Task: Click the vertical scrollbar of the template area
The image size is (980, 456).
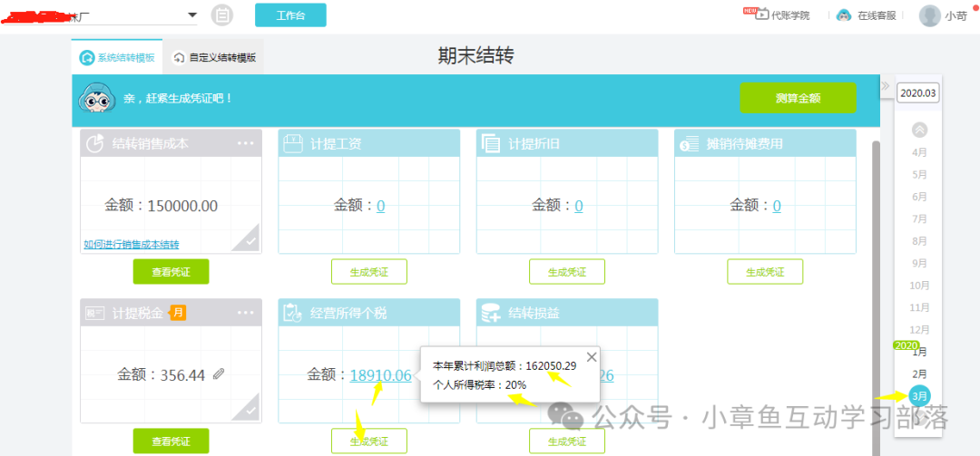Action: [877, 298]
